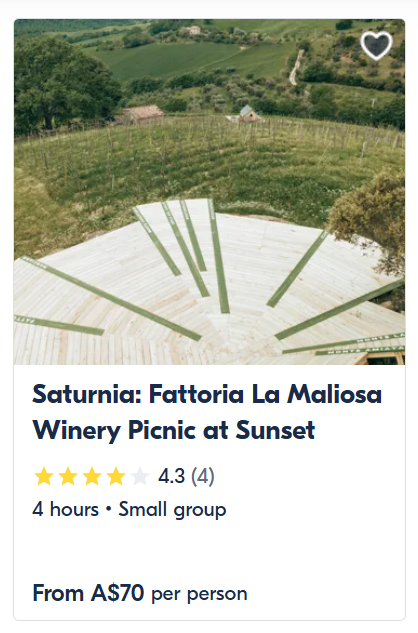Click blank card space above the price
This screenshot has width=418, height=633.
click(209, 551)
